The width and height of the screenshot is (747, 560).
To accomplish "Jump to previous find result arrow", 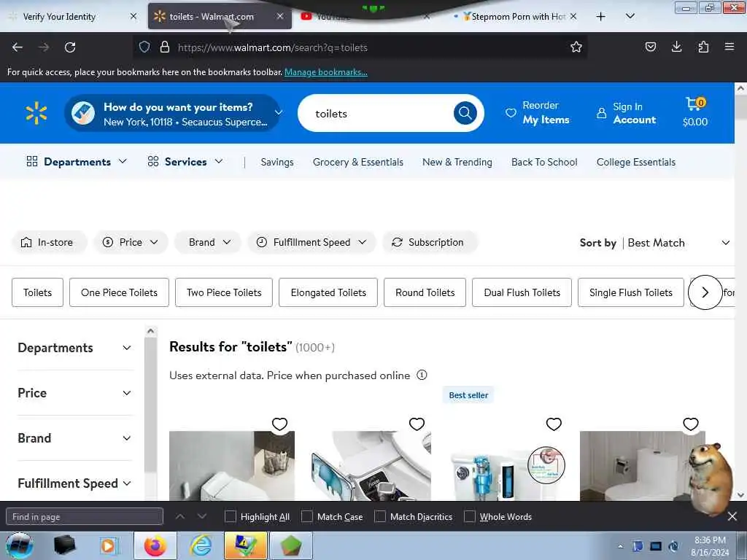I will click(180, 516).
